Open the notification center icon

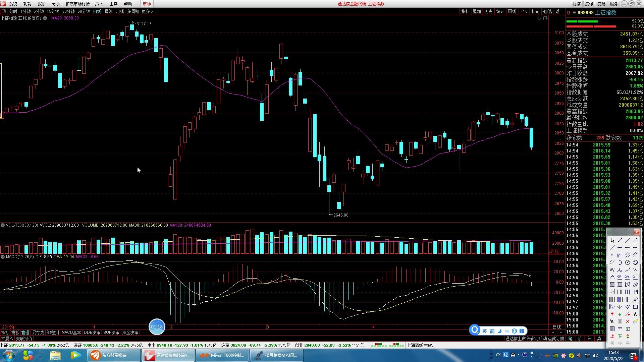(x=633, y=356)
